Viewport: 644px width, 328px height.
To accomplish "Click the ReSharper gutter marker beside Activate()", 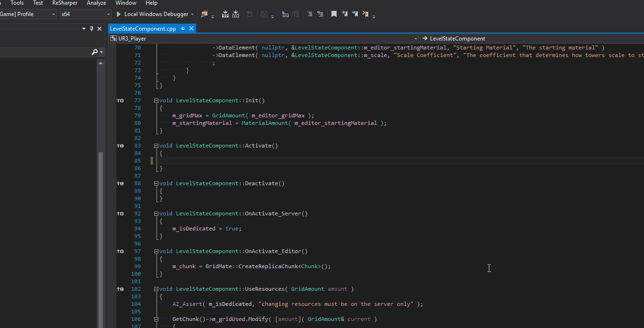I will [x=120, y=146].
